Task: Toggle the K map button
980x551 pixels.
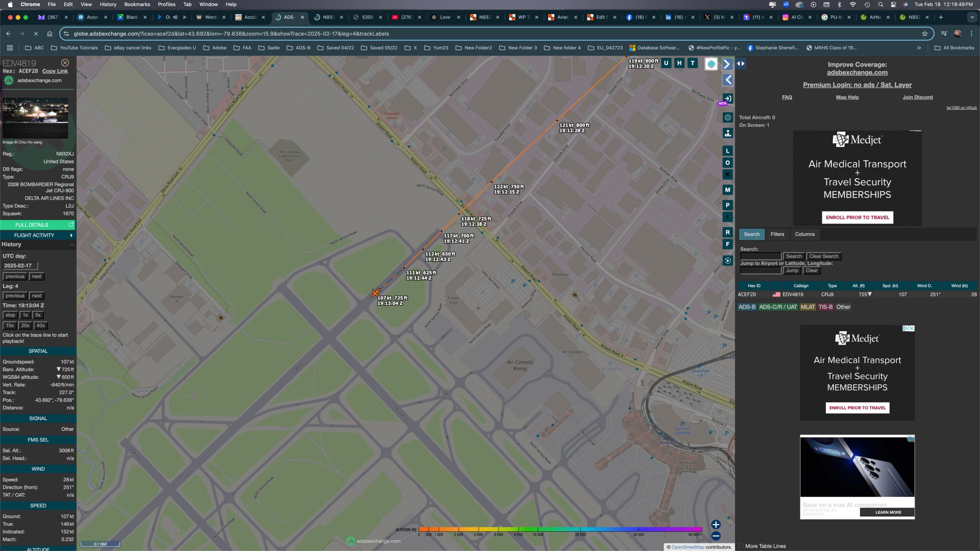Action: tap(728, 174)
